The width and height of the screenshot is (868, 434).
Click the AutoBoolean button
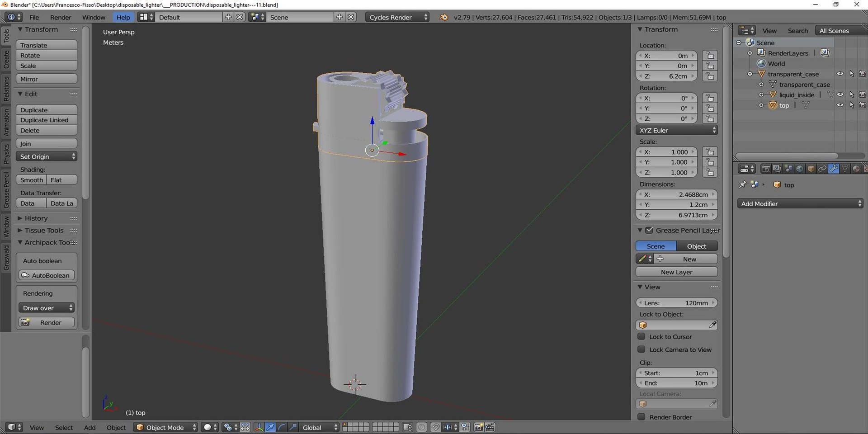[x=47, y=275]
